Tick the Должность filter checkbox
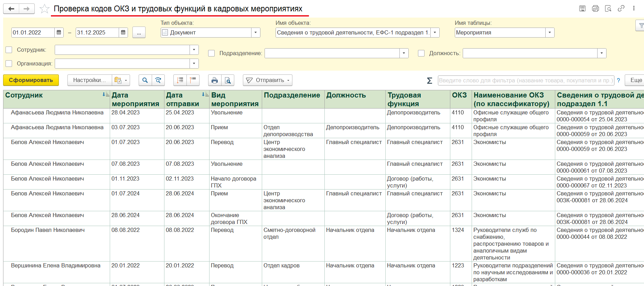This screenshot has width=644, height=286. point(421,53)
